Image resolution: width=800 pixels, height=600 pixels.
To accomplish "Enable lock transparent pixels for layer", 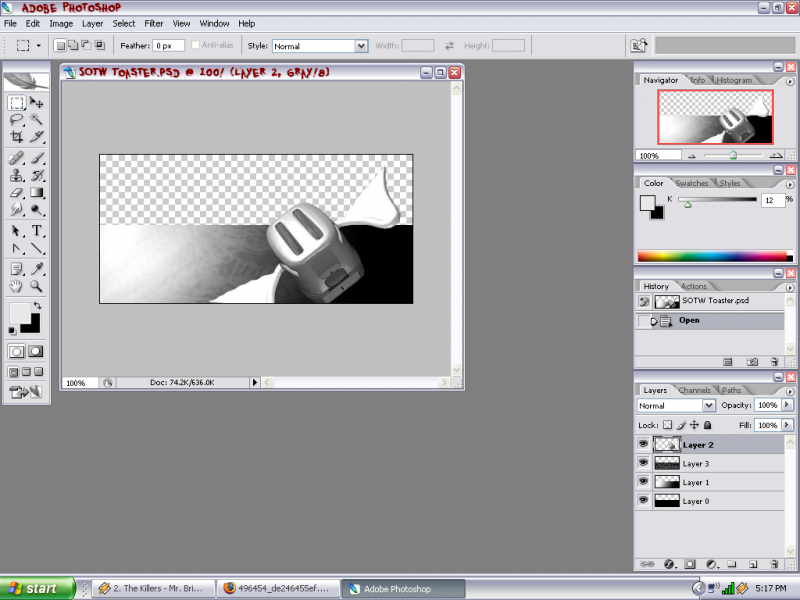I will click(x=669, y=425).
